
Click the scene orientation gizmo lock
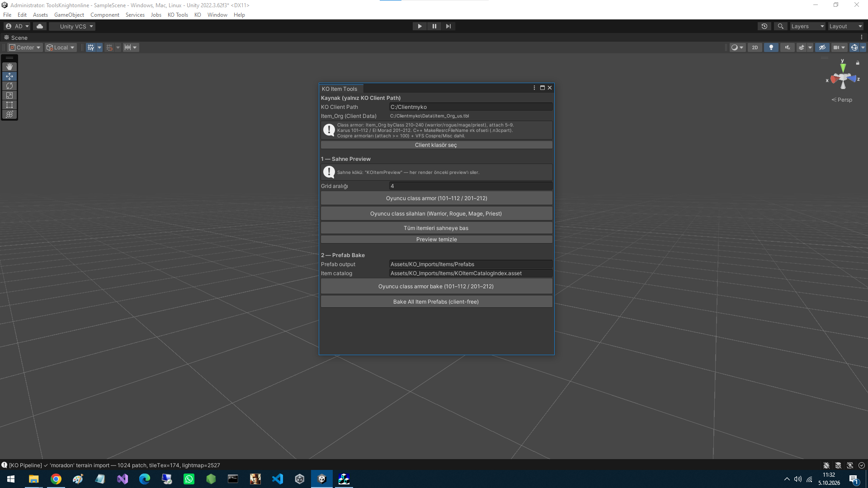pyautogui.click(x=858, y=63)
